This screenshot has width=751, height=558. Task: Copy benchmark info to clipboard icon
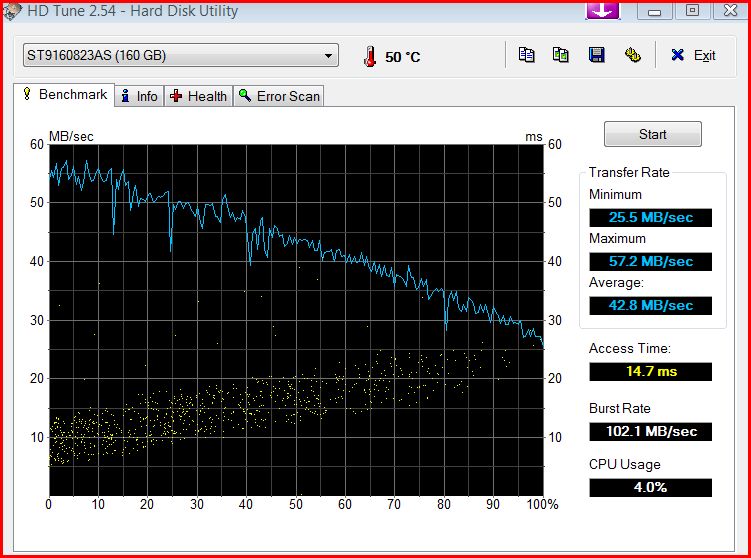pos(527,55)
